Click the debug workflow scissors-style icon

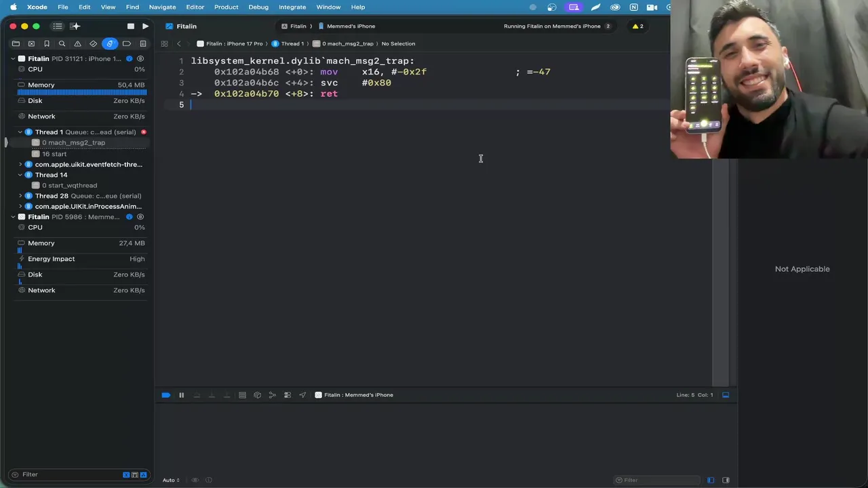[272, 394]
